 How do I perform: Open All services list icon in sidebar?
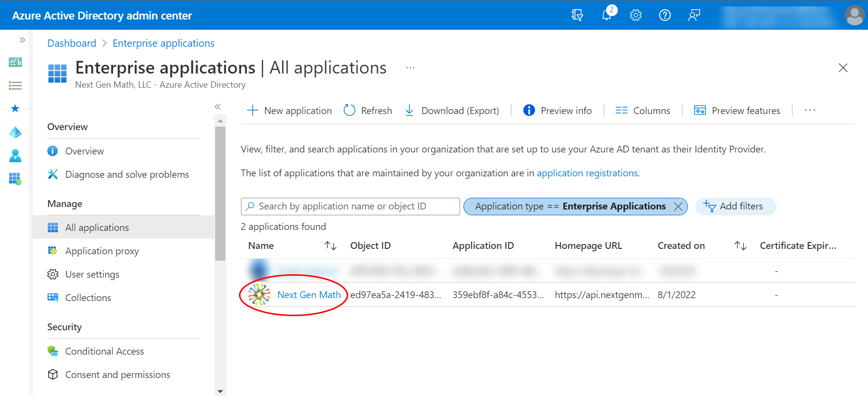pos(15,86)
